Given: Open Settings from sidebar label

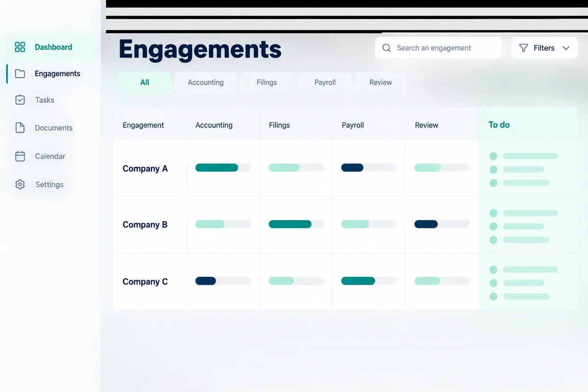Looking at the screenshot, I should pyautogui.click(x=49, y=185).
